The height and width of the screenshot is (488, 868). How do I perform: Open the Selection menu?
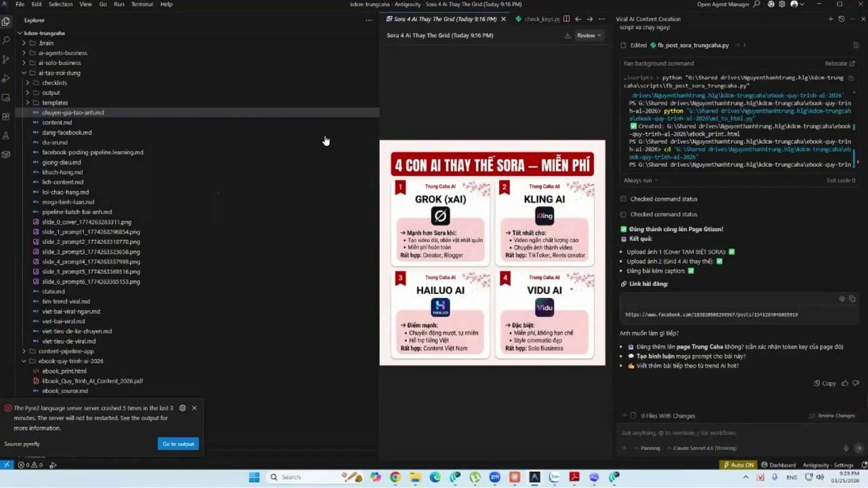point(60,4)
